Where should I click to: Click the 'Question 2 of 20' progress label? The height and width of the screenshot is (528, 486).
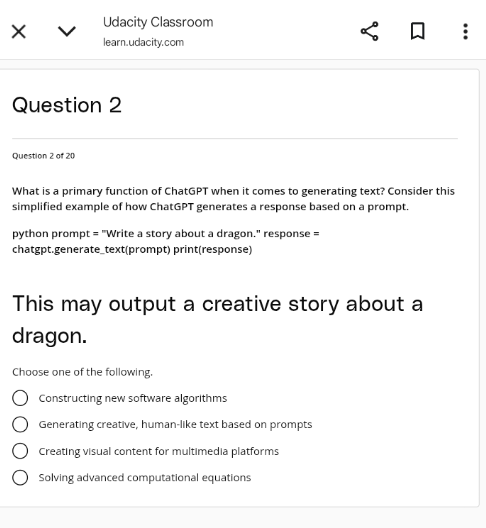pyautogui.click(x=43, y=156)
